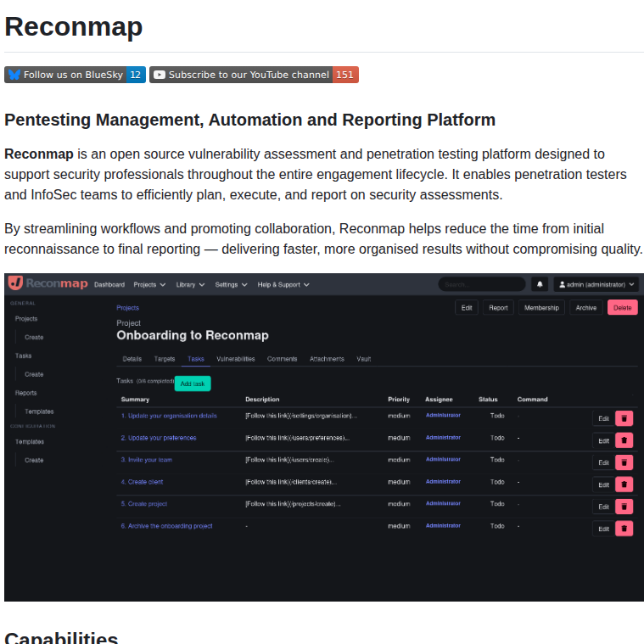Viewport: 644px width, 644px height.
Task: Click the Status column header
Action: pos(488,400)
